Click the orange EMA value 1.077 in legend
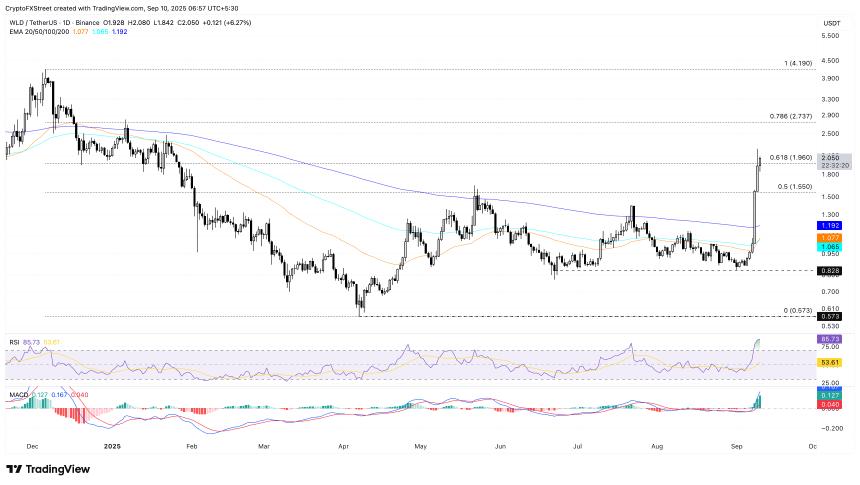860x485 pixels. point(80,32)
